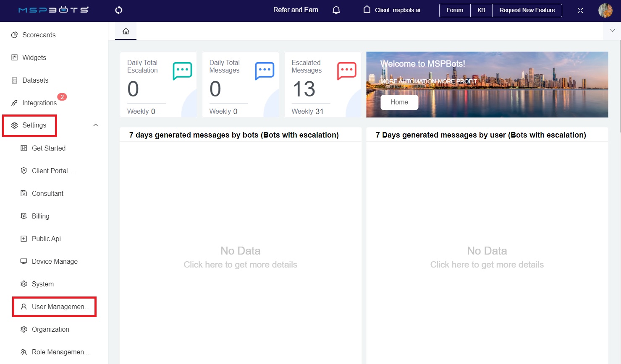Toggle fullscreen mode icon
Viewport: 621px width, 364px height.
point(580,10)
